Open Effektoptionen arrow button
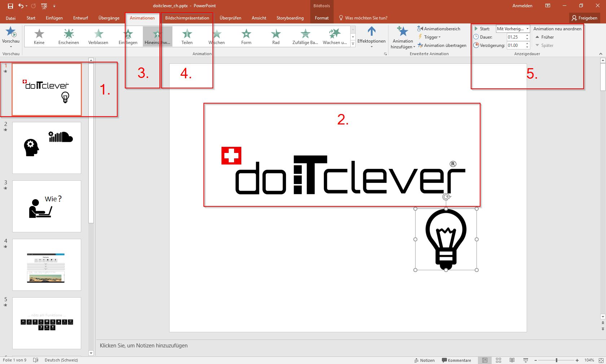This screenshot has width=606, height=364. (372, 37)
